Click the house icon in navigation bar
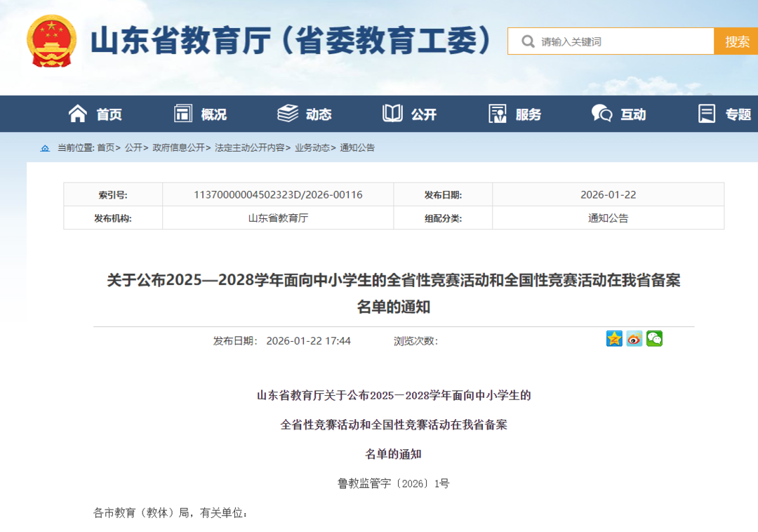This screenshot has width=758, height=532. pos(78,114)
